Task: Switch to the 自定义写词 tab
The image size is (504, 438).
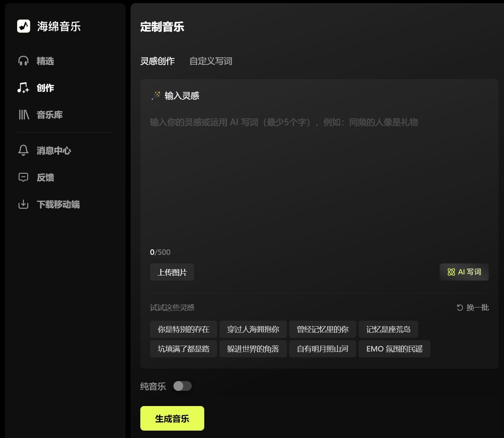Action: [x=210, y=61]
